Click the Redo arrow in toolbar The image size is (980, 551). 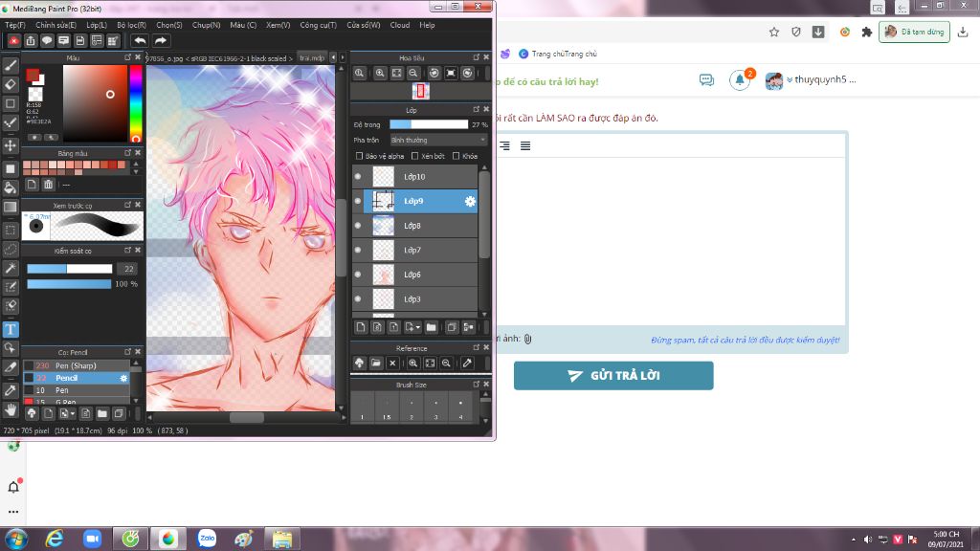point(161,40)
